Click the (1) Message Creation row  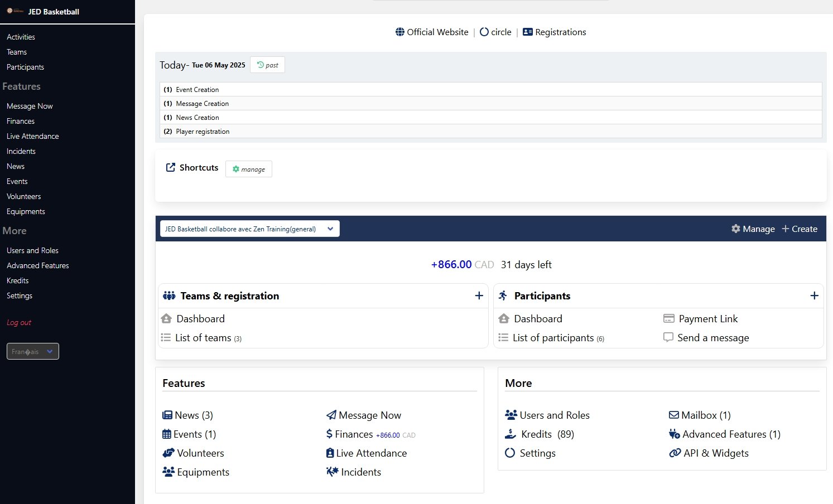491,103
